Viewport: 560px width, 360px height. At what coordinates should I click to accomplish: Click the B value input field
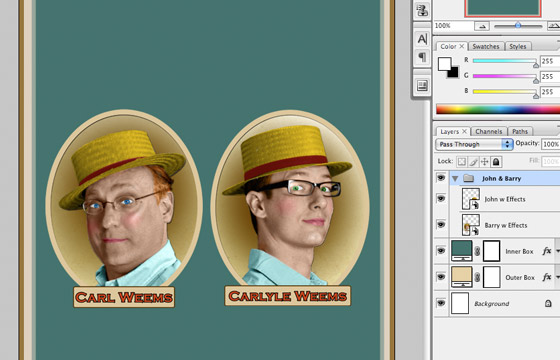click(550, 92)
